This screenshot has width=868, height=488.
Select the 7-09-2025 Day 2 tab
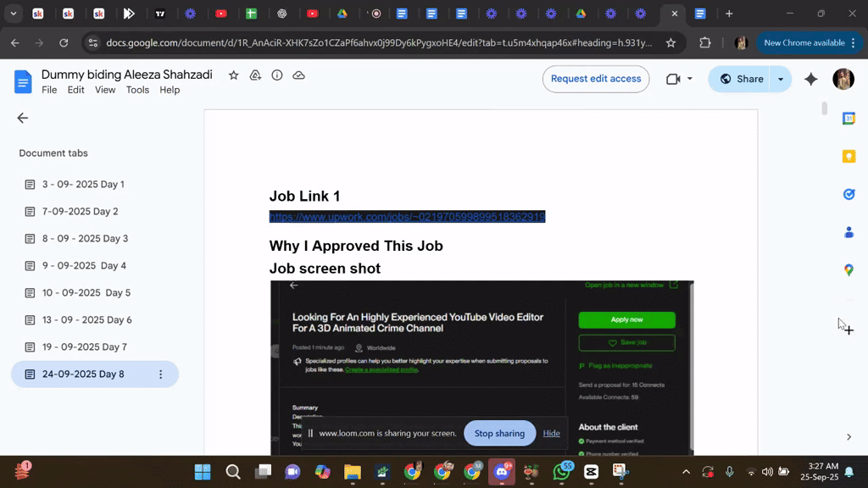click(x=95, y=211)
